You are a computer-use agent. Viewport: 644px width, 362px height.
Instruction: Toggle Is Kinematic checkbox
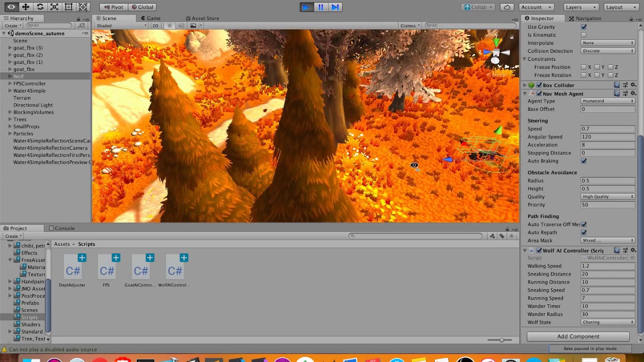click(584, 35)
